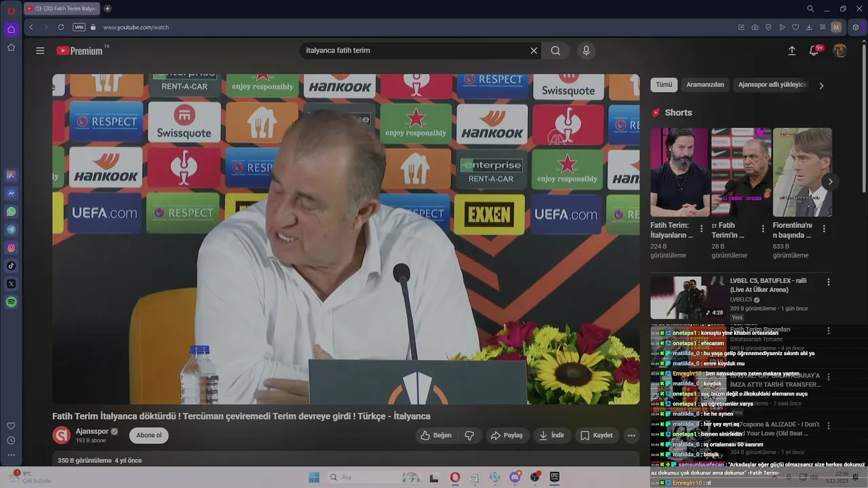Clear the YouTube search box text
Screen dimensions: 868x488
pos(534,51)
